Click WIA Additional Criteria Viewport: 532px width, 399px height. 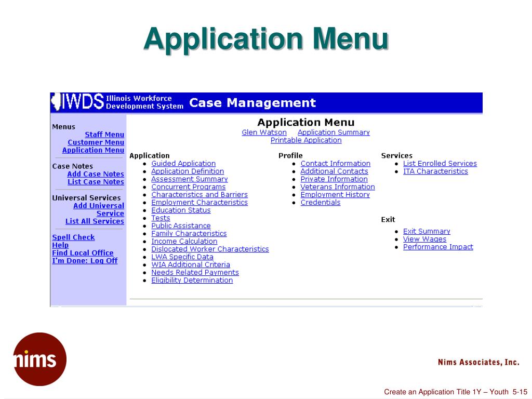point(191,264)
